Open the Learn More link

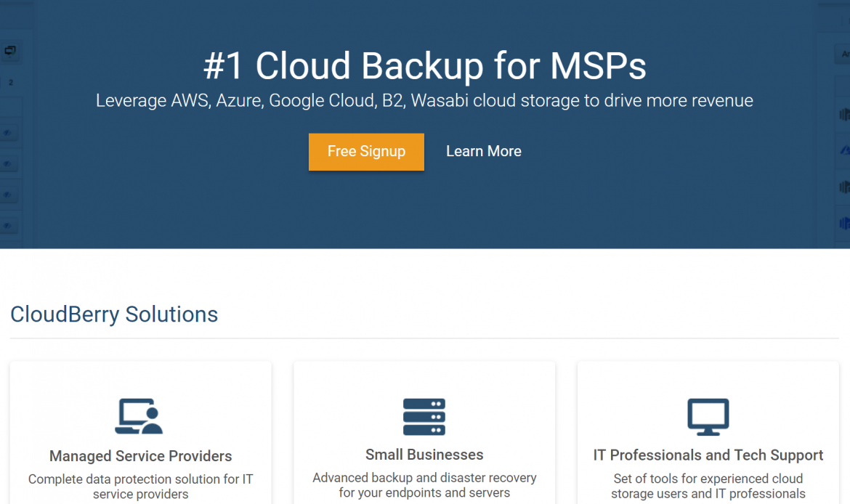483,152
